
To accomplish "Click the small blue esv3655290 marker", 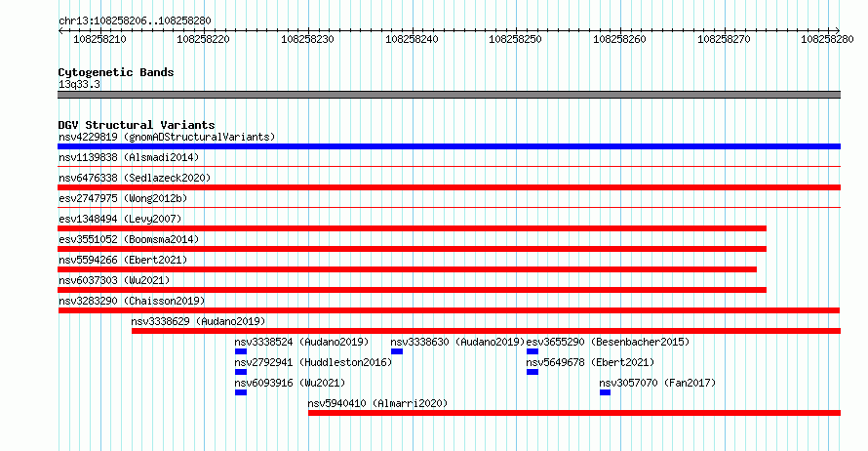I will tap(533, 351).
